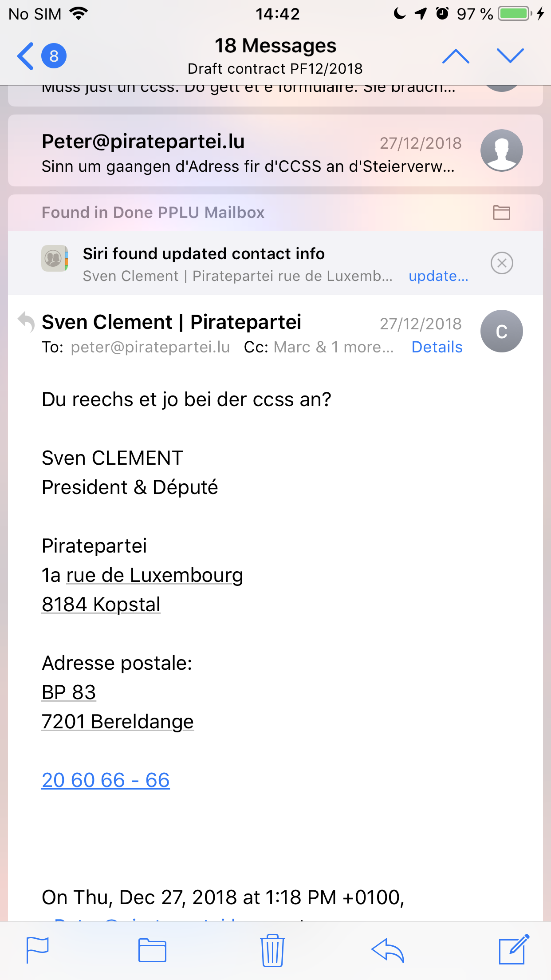Image resolution: width=551 pixels, height=980 pixels.
Task: Flag this message
Action: 37,950
